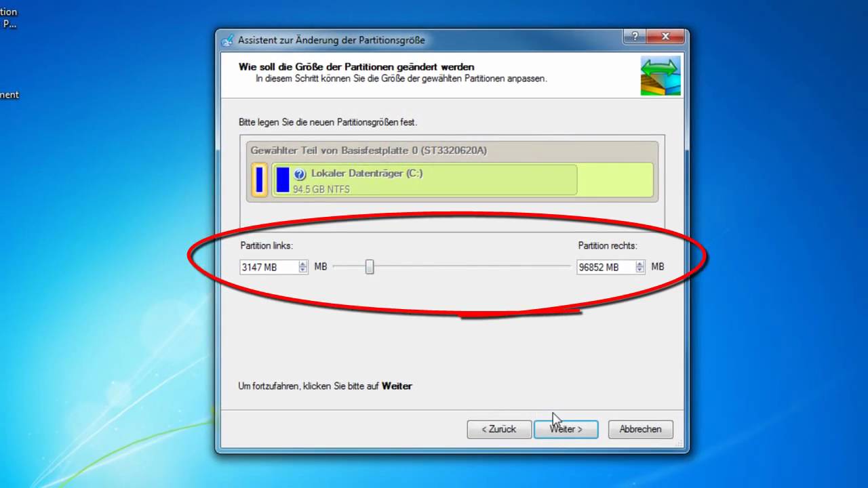This screenshot has width=868, height=488.
Task: Click the 'Bitte legen Sie die neuen Partitionsgrößen fest.' text
Action: (328, 123)
